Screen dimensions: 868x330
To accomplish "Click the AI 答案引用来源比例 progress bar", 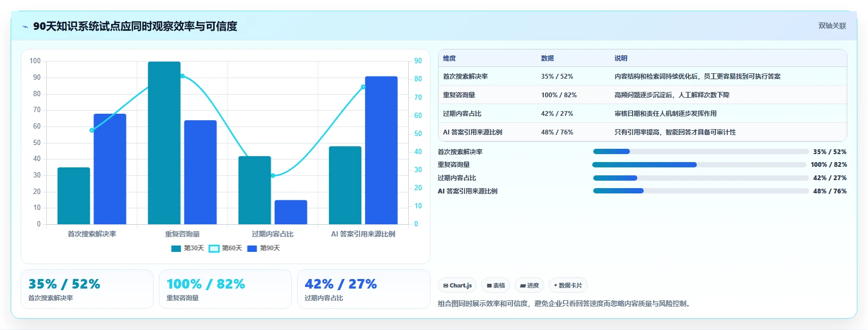I will (701, 191).
